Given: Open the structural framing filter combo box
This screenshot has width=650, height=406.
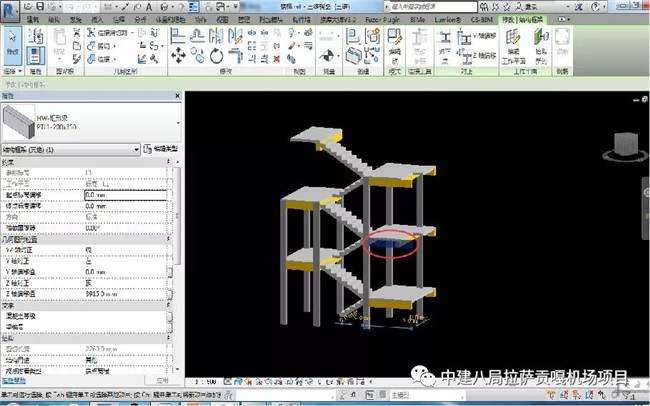Looking at the screenshot, I should pyautogui.click(x=71, y=149).
